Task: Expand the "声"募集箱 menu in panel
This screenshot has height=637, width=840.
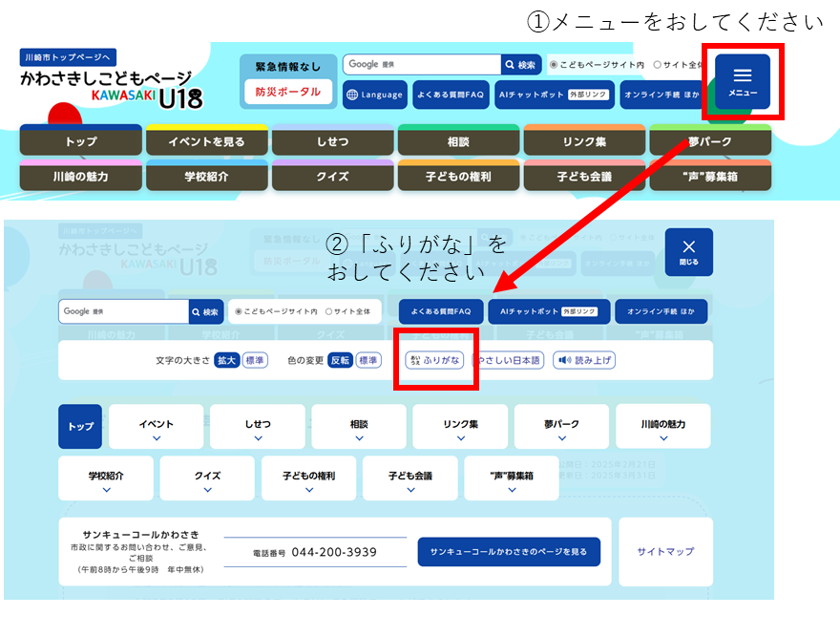Action: tap(512, 478)
